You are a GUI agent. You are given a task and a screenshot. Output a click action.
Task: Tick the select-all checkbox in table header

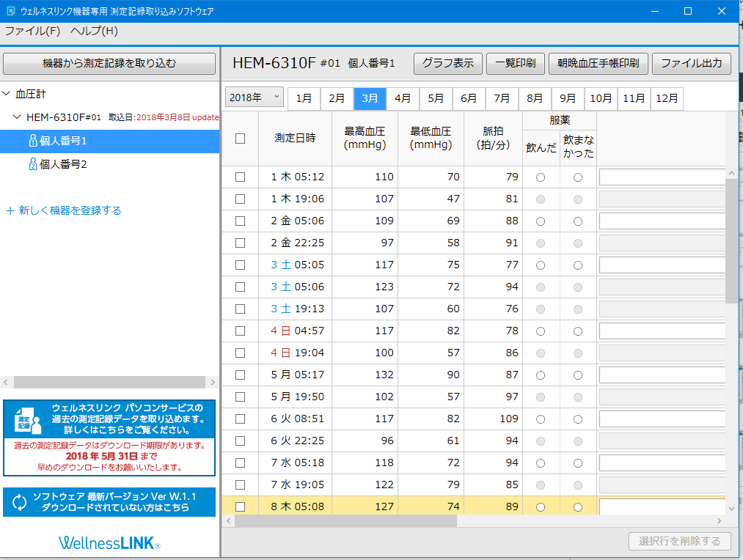click(241, 139)
